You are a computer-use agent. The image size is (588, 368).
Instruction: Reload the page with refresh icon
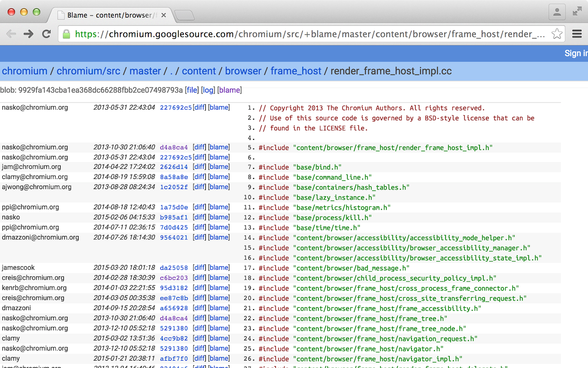click(46, 34)
